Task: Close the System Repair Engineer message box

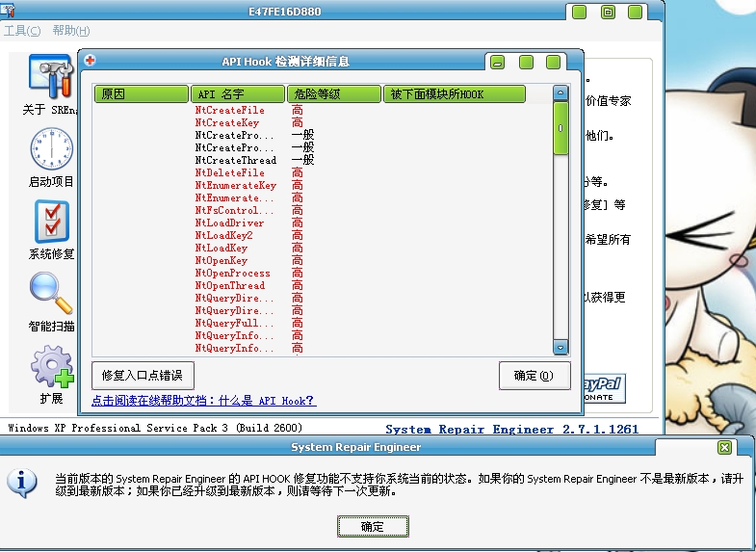Action: [x=724, y=447]
